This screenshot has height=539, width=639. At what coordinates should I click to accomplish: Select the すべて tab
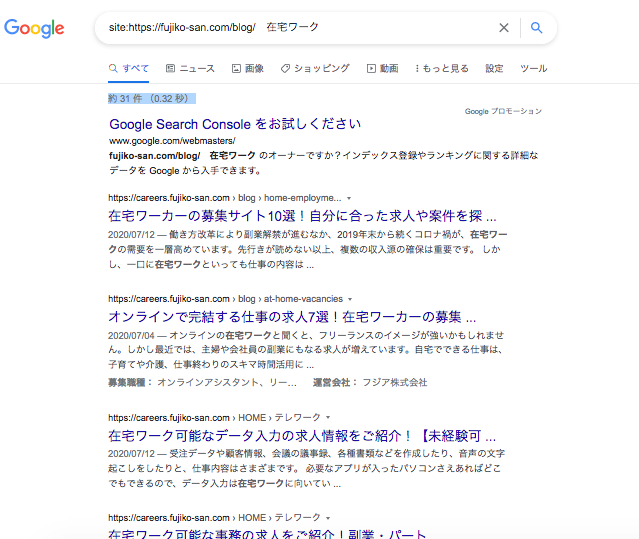129,68
